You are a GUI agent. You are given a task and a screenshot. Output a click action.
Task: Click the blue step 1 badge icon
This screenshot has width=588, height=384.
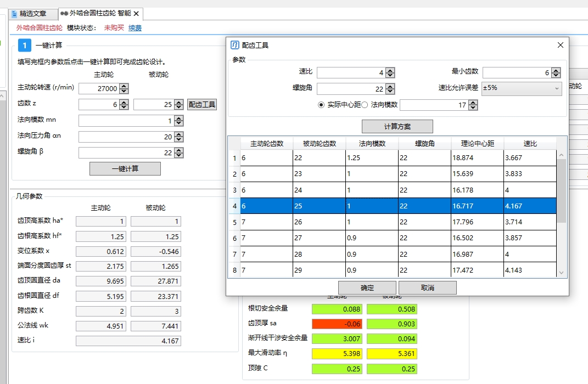(x=24, y=46)
